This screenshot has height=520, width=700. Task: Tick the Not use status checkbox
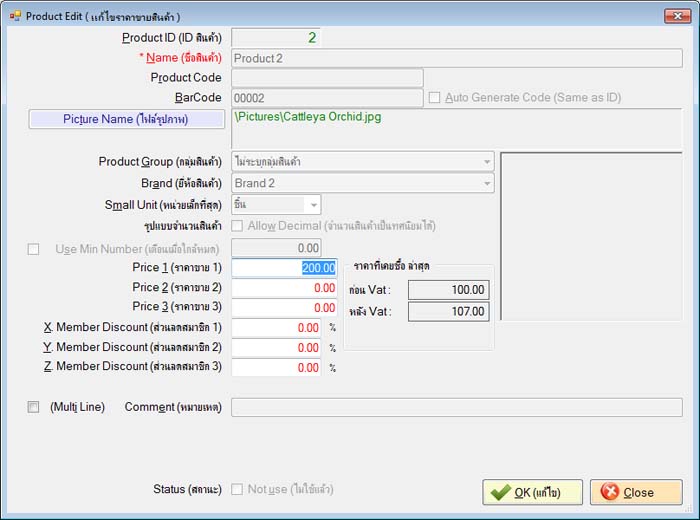point(238,489)
